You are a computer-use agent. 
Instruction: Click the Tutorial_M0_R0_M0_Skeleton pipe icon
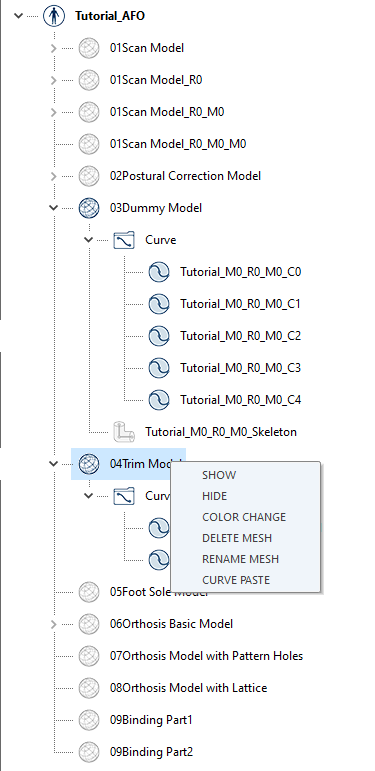tap(124, 432)
